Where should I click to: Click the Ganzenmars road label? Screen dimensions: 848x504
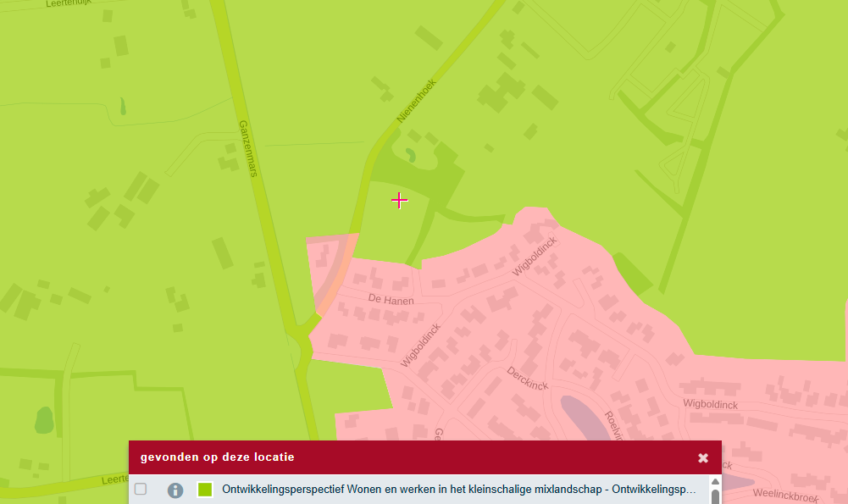248,149
